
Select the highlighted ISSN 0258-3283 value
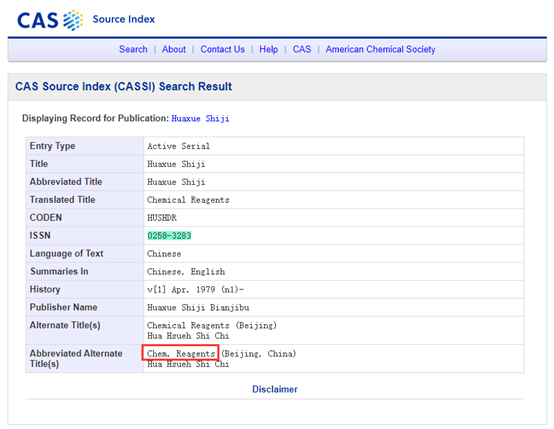tap(169, 235)
